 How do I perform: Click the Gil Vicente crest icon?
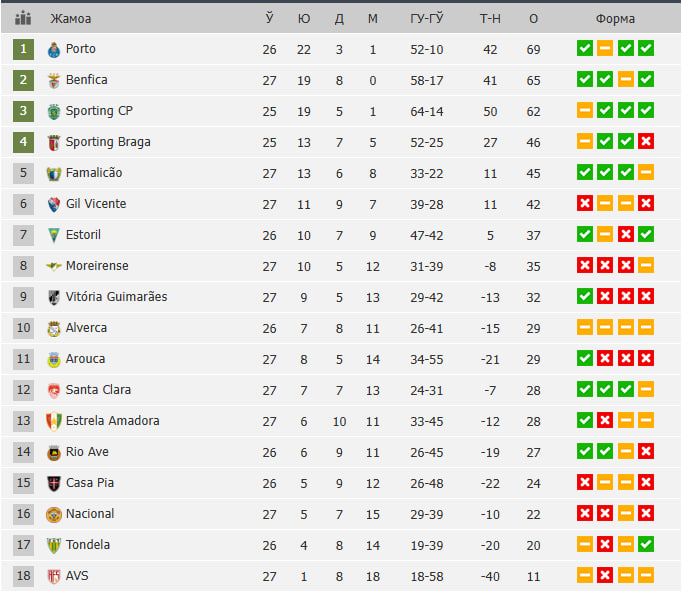click(54, 204)
